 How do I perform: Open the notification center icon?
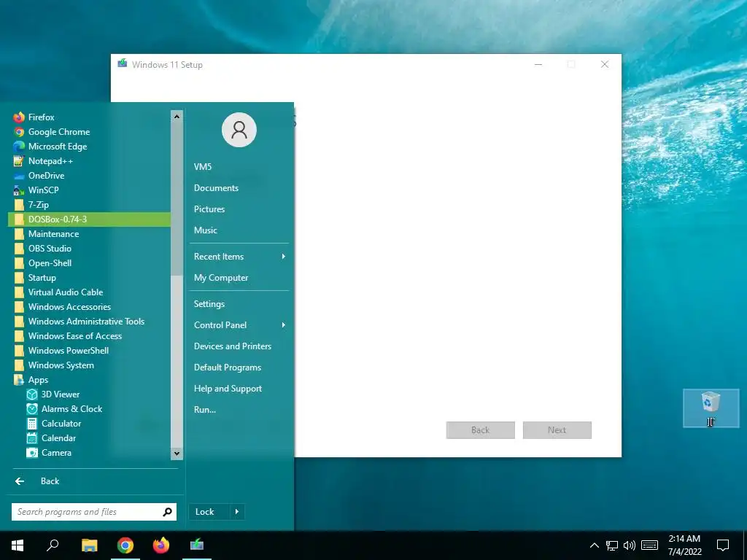click(723, 545)
